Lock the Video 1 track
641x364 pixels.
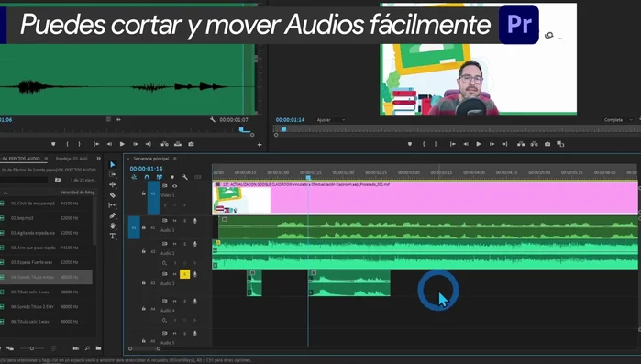coord(143,193)
